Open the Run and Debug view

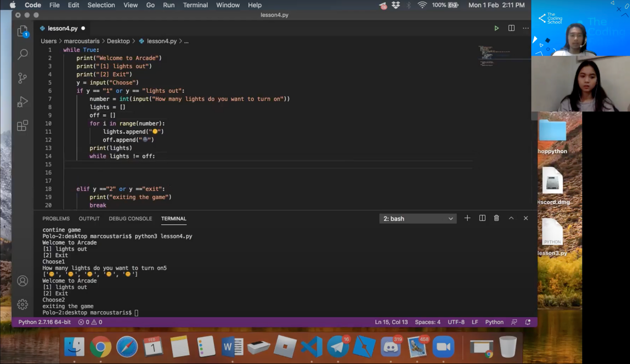(x=23, y=101)
